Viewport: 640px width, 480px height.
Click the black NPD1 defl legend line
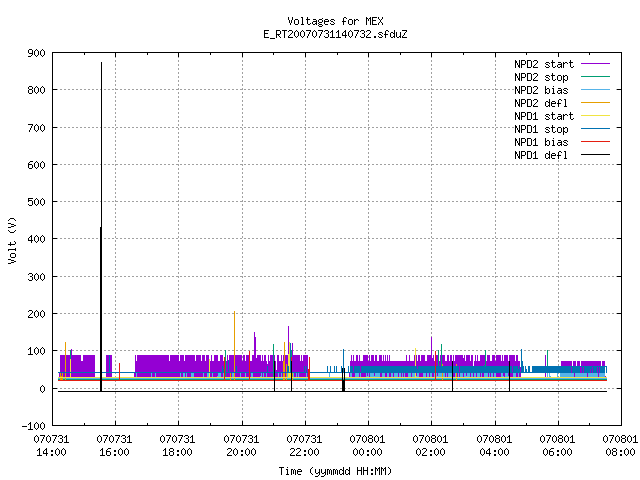pos(595,155)
